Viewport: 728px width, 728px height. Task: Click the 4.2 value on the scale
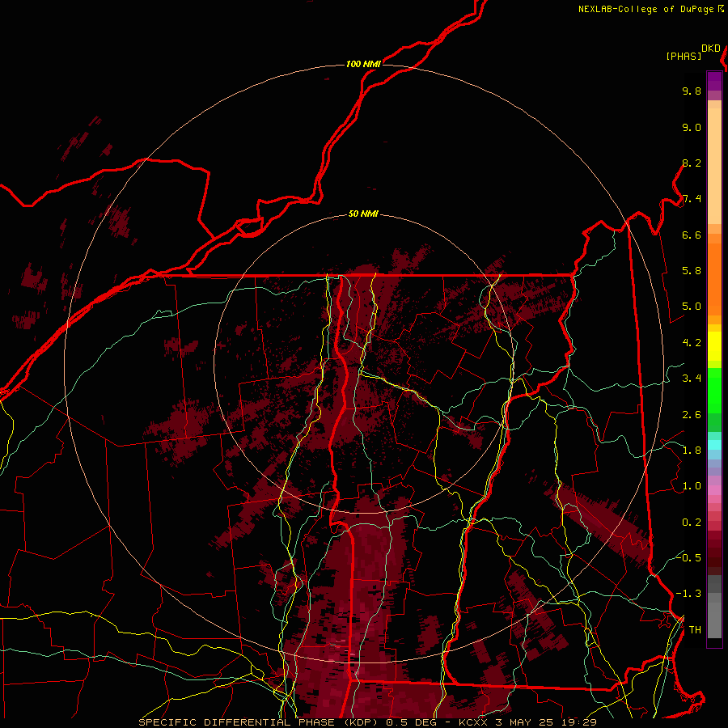(x=692, y=343)
